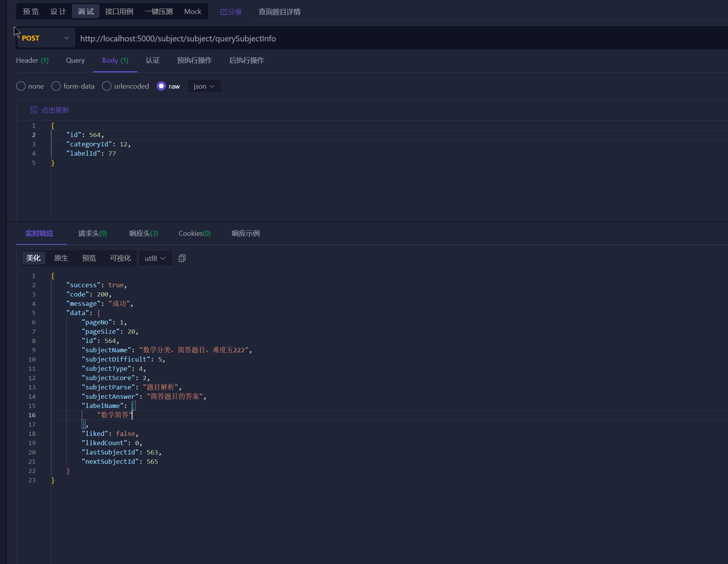Click the "数学简答" label value
728x564 pixels.
[115, 415]
